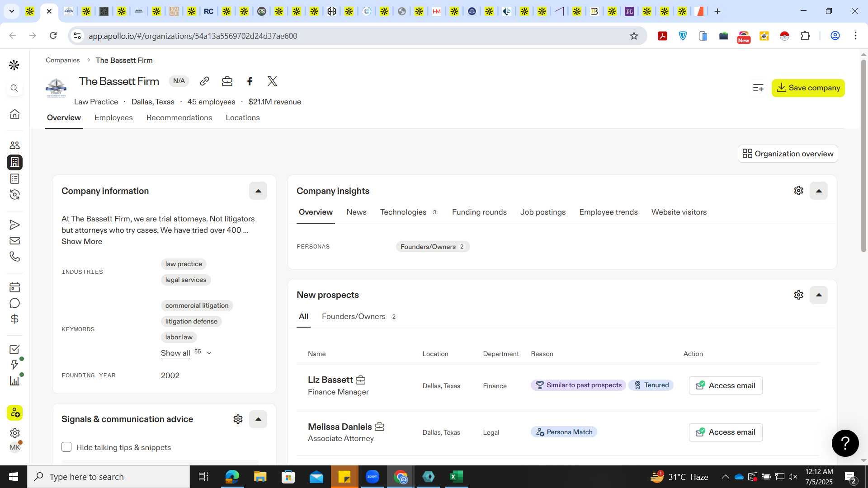Viewport: 868px width, 488px height.
Task: Open Tasks checkbox icon in sidebar
Action: click(x=14, y=349)
